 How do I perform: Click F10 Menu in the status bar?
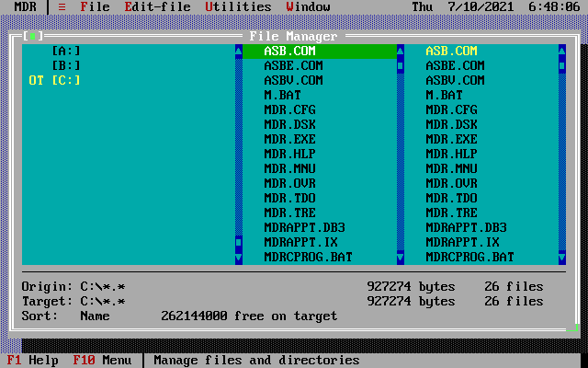[102, 361]
